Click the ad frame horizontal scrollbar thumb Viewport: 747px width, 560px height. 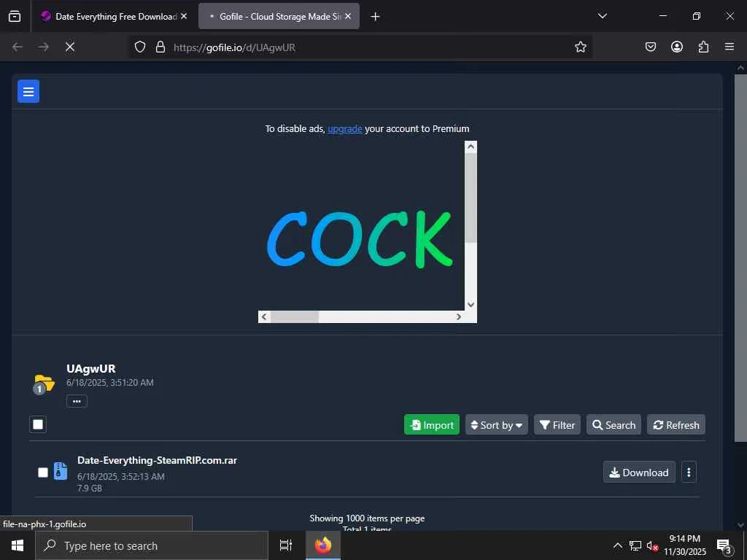[295, 316]
